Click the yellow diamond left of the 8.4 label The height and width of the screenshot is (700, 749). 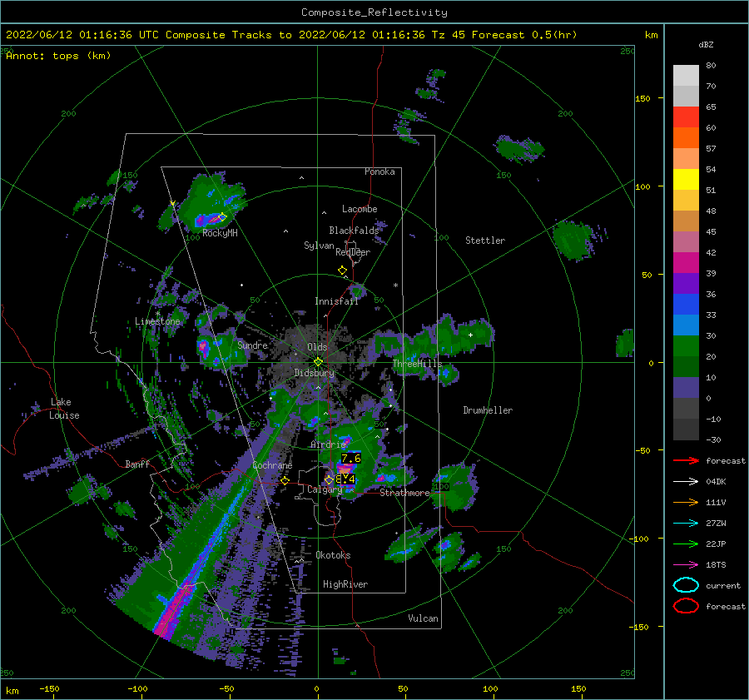pos(329,479)
